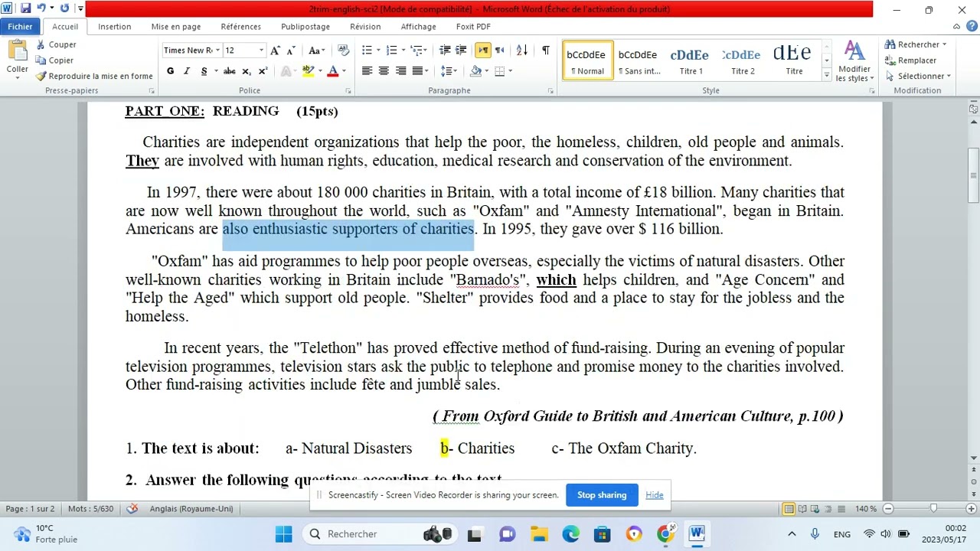Switch to the Insertion tab
980x551 pixels.
pyautogui.click(x=114, y=27)
